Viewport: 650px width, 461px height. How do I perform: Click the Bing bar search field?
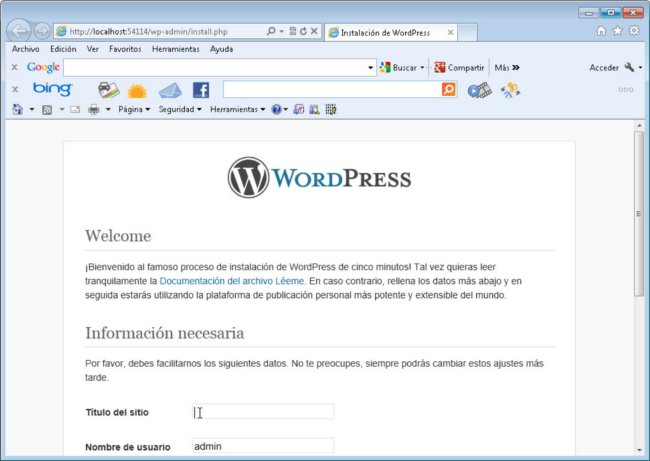click(332, 89)
